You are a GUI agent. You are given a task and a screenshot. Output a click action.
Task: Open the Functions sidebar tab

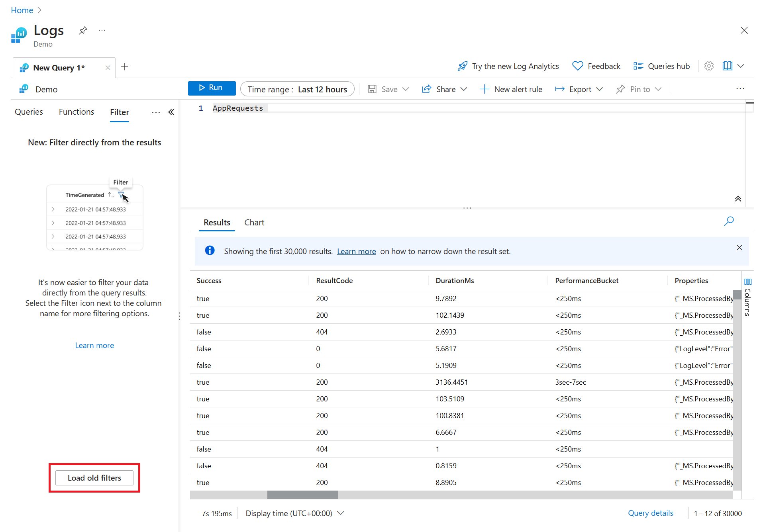pos(76,112)
